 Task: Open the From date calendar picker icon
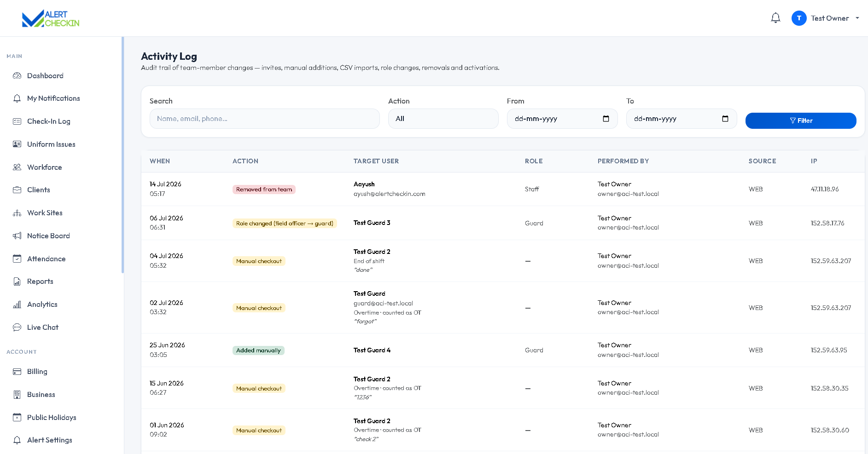coord(606,119)
